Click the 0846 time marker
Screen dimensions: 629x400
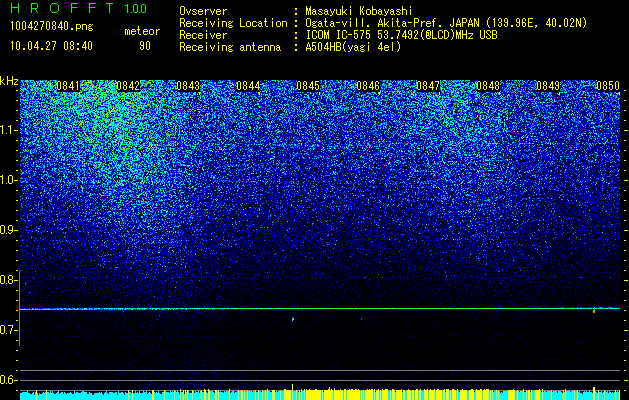[x=368, y=86]
